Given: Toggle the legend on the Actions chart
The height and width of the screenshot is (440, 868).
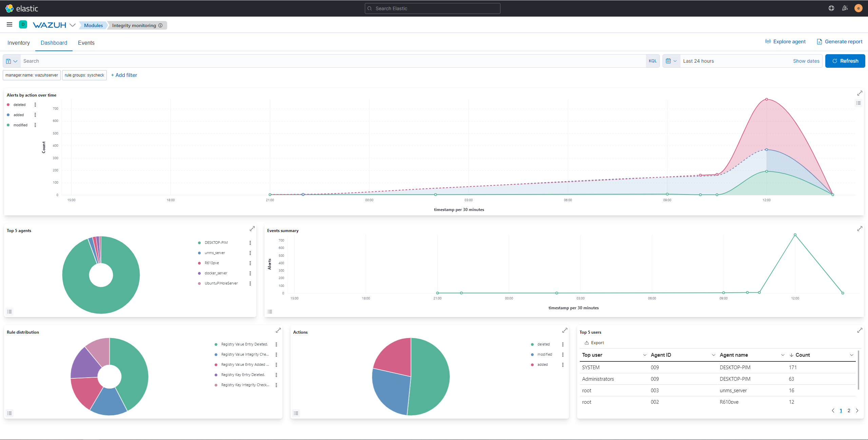Looking at the screenshot, I should 296,413.
